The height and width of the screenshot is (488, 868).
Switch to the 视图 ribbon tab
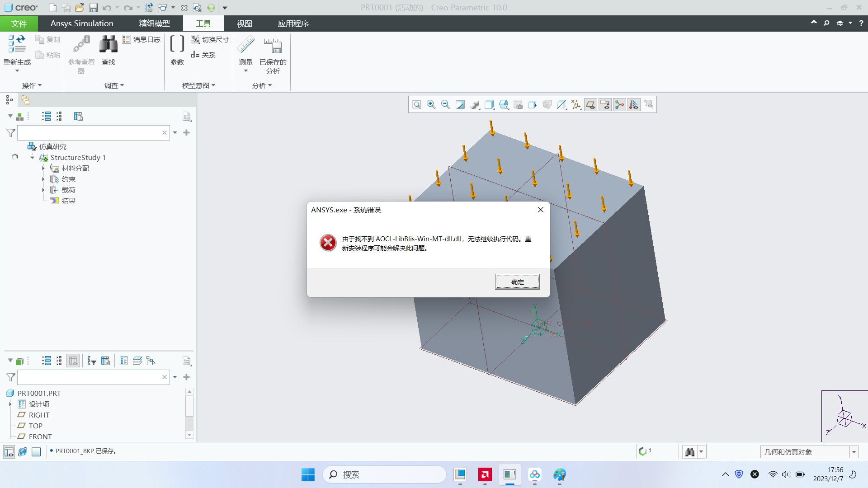(244, 23)
